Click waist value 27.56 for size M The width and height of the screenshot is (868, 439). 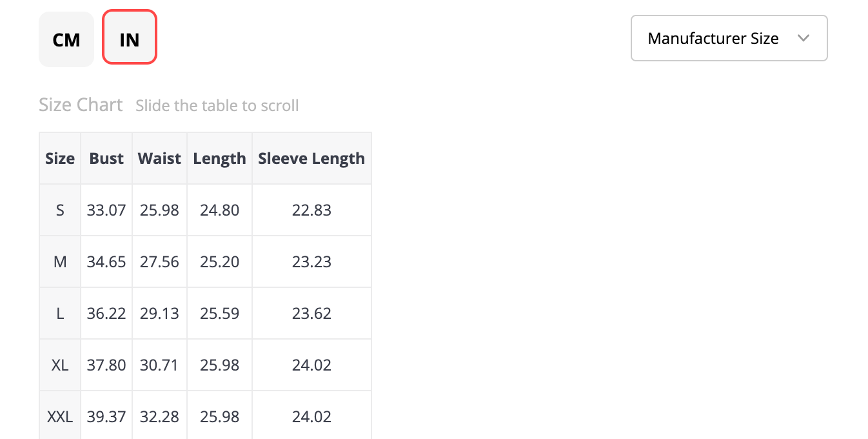tap(159, 261)
